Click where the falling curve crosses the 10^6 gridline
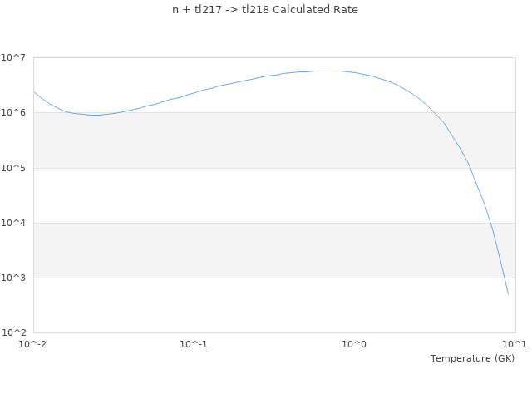Image resolution: width=532 pixels, height=399 pixels. (434, 112)
